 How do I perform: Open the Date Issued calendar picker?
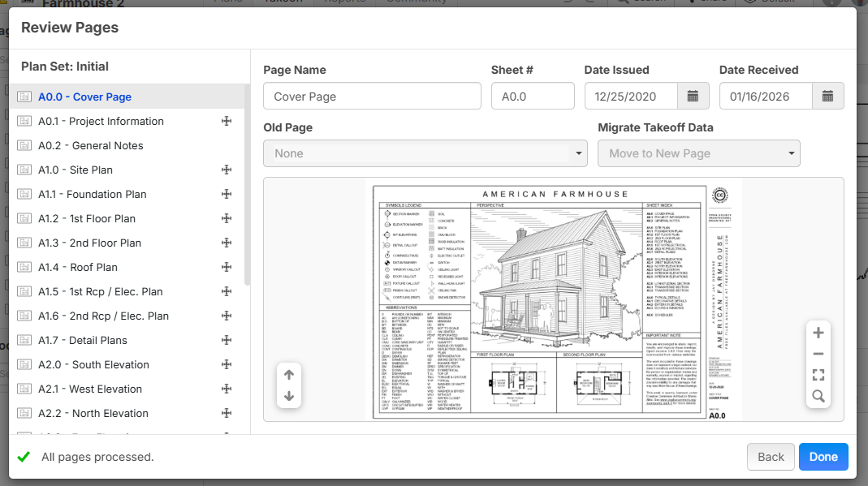coord(693,97)
